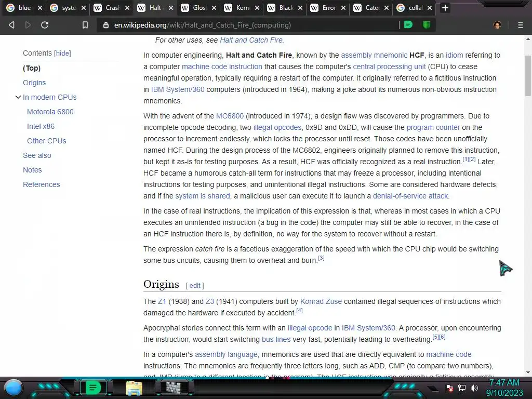This screenshot has height=399, width=532.
Task: Click the browser forward arrow
Action: point(28,25)
